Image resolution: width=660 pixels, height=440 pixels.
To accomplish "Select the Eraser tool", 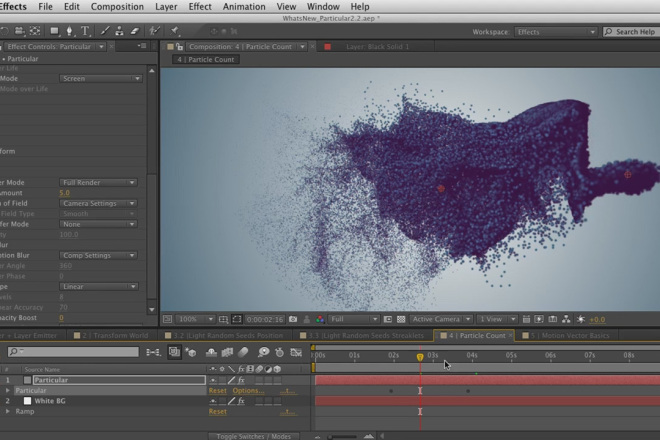I will pyautogui.click(x=135, y=32).
